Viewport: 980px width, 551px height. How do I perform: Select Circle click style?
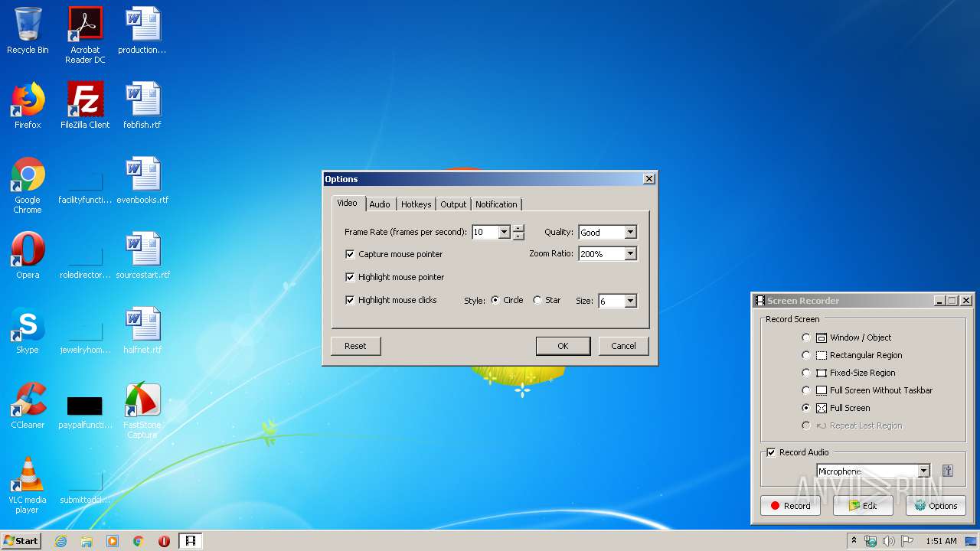click(x=495, y=300)
